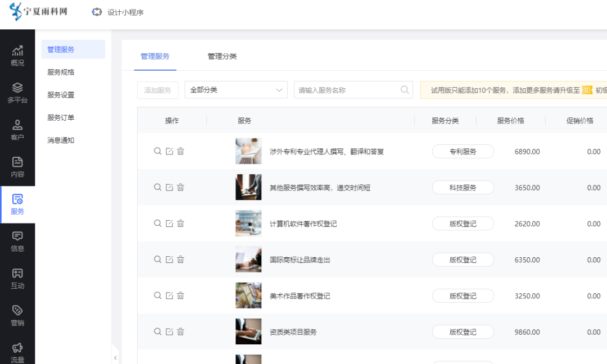The height and width of the screenshot is (364, 607).
Task: Click service name 国际商标让品牌走出
Action: pos(300,260)
